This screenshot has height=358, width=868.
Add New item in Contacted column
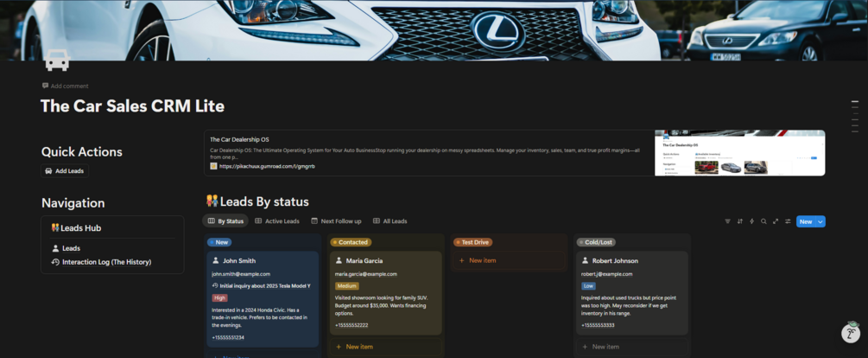386,347
